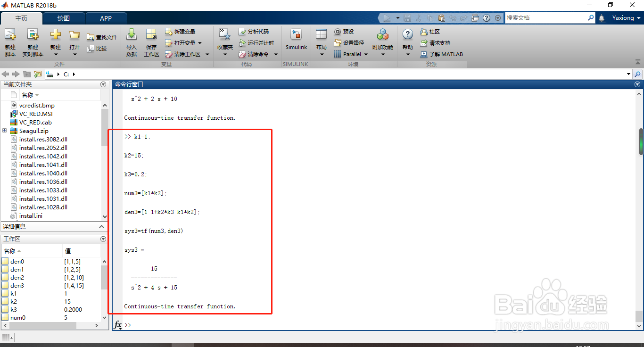
Task: Switch to the 主页 tab
Action: click(21, 18)
